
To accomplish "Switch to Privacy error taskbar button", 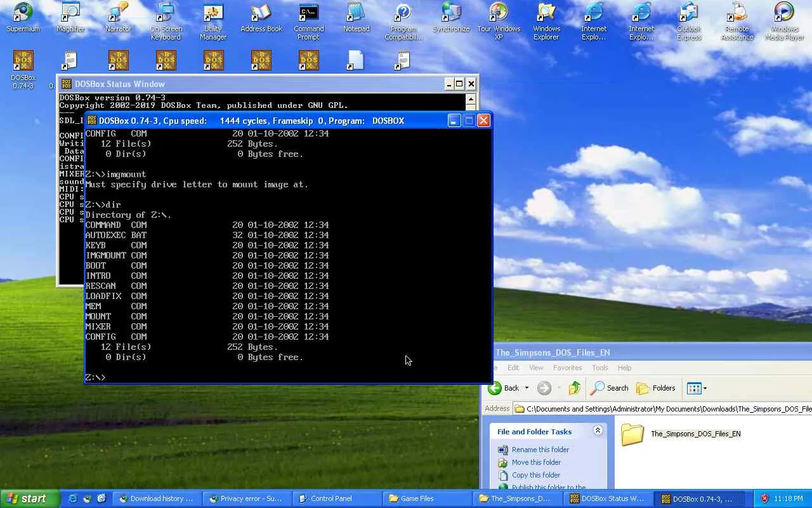I will tap(247, 498).
